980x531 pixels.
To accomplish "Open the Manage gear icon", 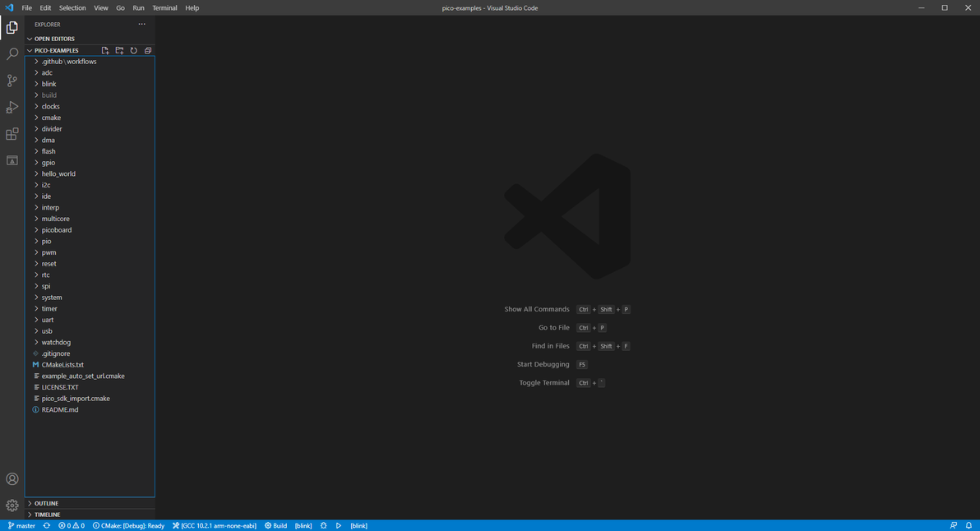I will [x=12, y=506].
